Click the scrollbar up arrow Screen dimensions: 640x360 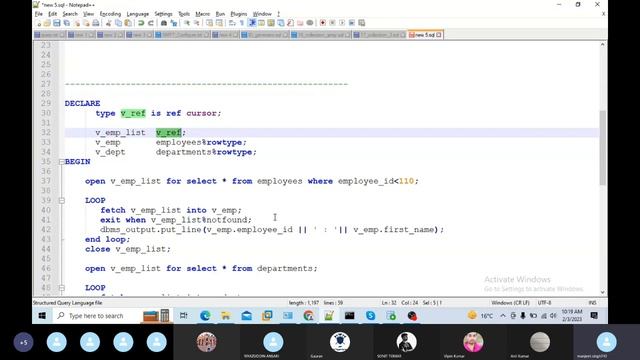[x=602, y=44]
